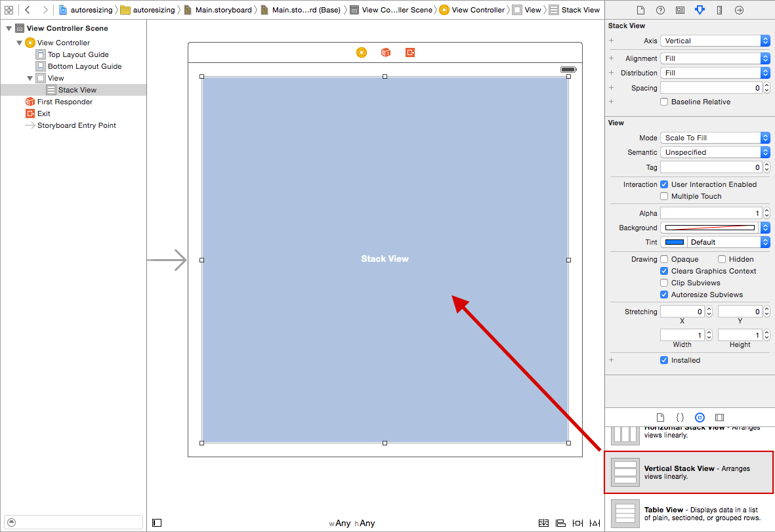Open the Align constraints menu
The width and height of the screenshot is (775, 532).
click(x=560, y=523)
